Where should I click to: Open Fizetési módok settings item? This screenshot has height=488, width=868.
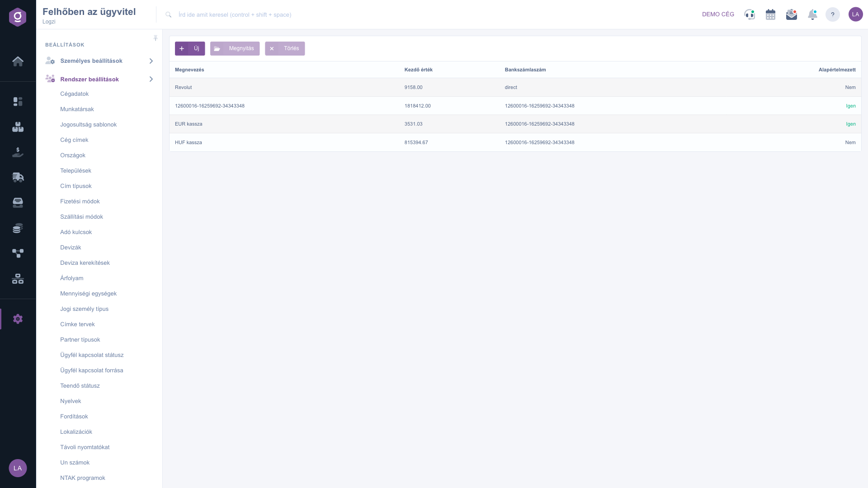tap(80, 202)
